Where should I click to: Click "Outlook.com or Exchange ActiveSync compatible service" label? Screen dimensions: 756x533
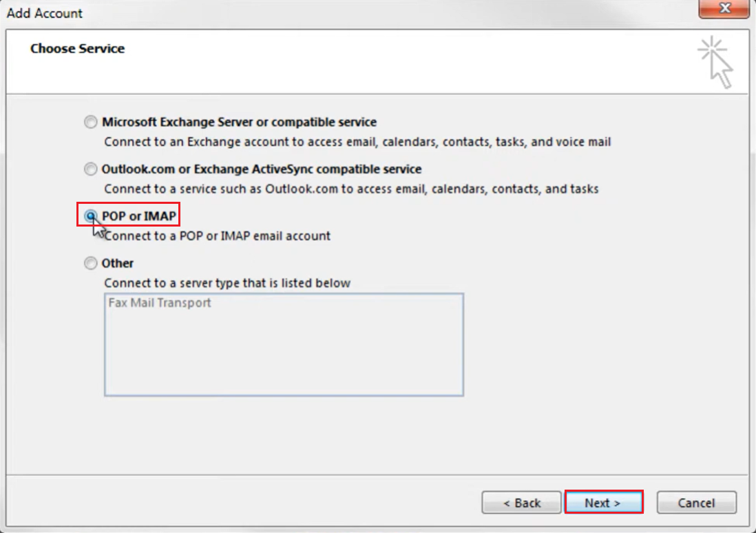coord(262,169)
